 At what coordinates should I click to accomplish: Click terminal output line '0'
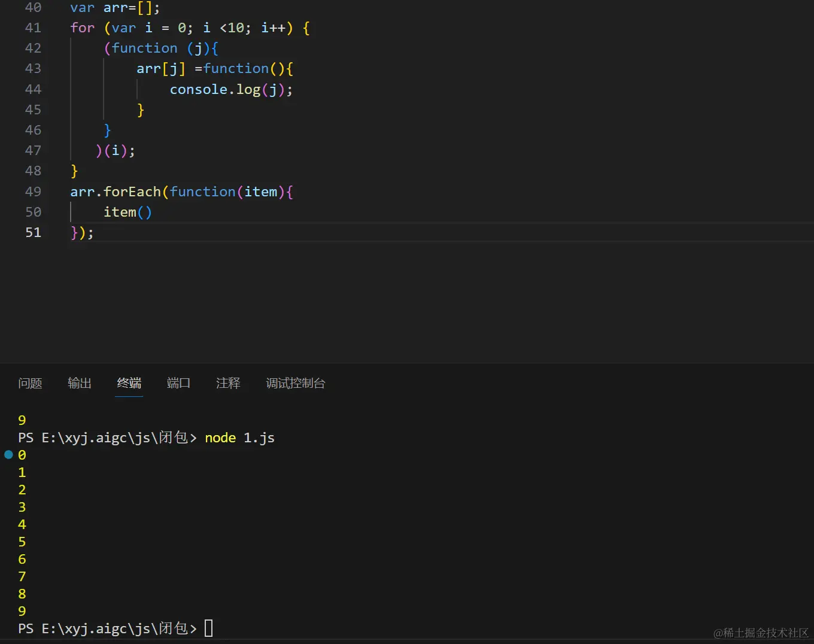coord(22,455)
